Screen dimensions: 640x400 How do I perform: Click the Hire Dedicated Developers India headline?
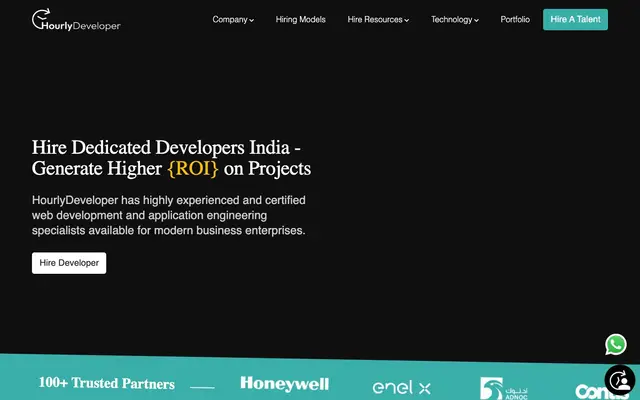171,158
